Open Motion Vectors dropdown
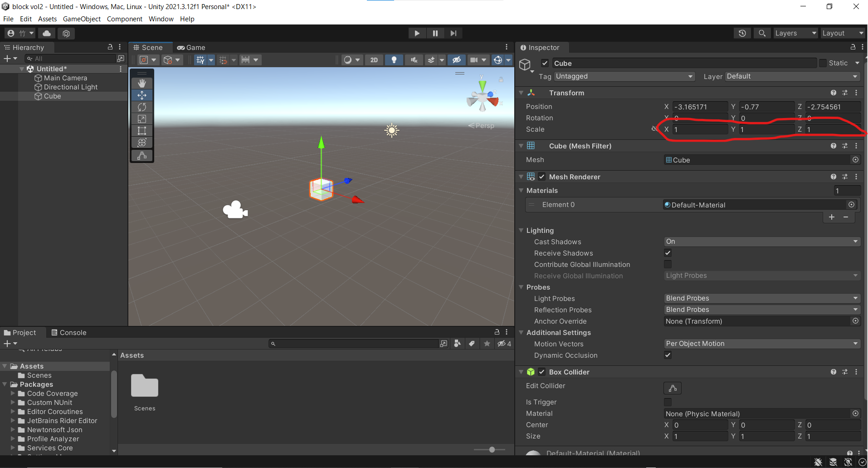 click(x=762, y=344)
